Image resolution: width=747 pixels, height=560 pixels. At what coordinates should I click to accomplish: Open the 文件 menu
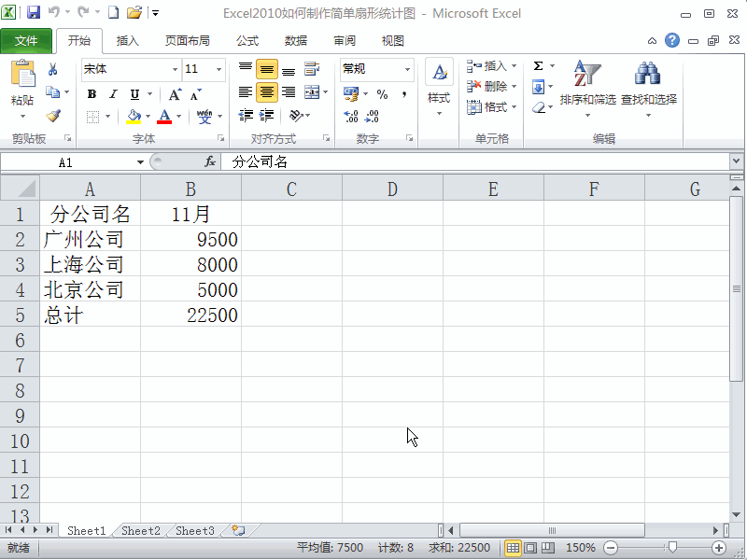point(28,40)
